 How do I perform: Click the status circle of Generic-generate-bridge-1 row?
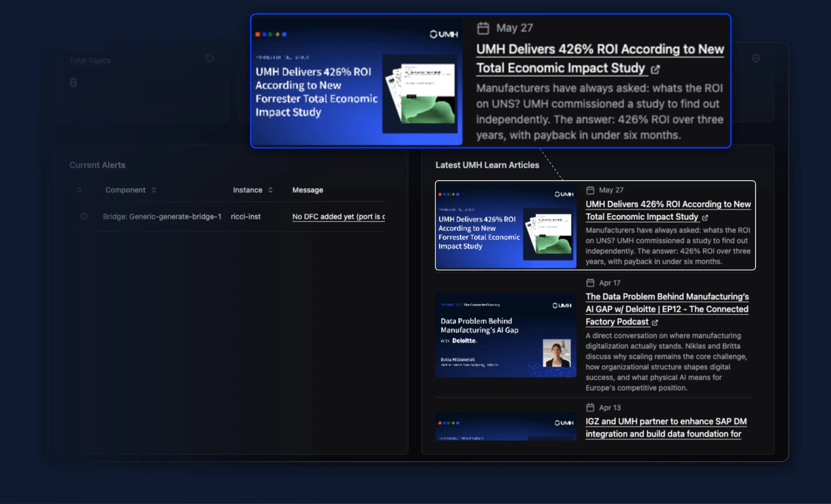click(x=84, y=216)
